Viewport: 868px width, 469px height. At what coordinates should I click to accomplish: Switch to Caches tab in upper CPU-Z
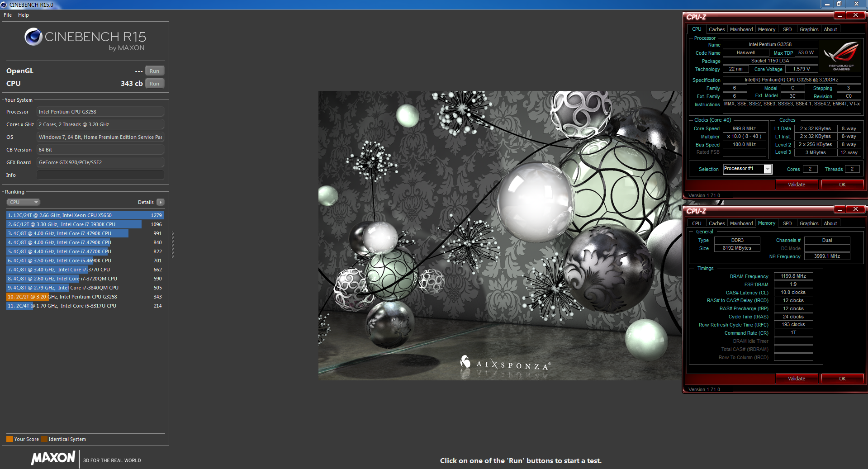(x=716, y=29)
